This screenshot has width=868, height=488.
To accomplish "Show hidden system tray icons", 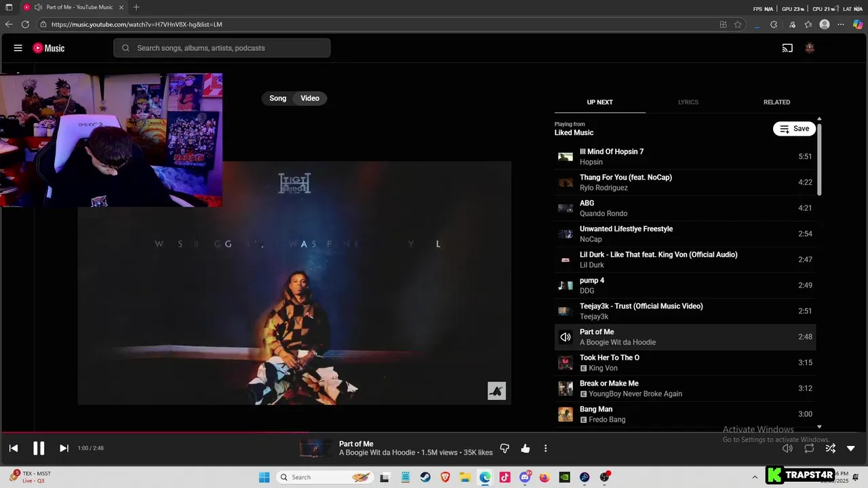I will pyautogui.click(x=755, y=477).
